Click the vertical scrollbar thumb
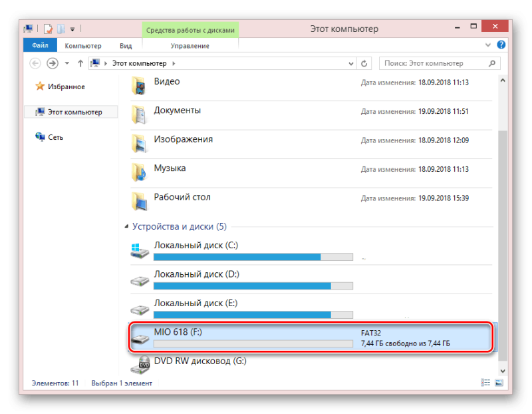 coord(503,245)
